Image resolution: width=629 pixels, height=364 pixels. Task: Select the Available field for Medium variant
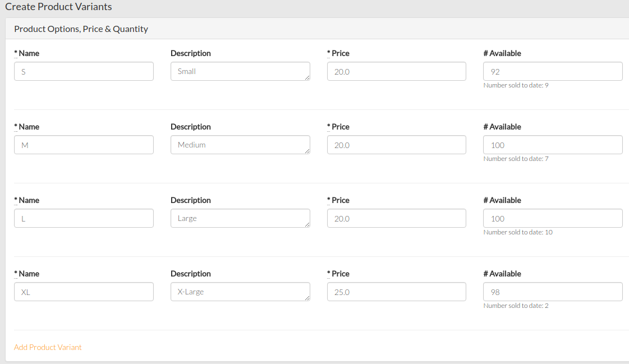pyautogui.click(x=553, y=145)
